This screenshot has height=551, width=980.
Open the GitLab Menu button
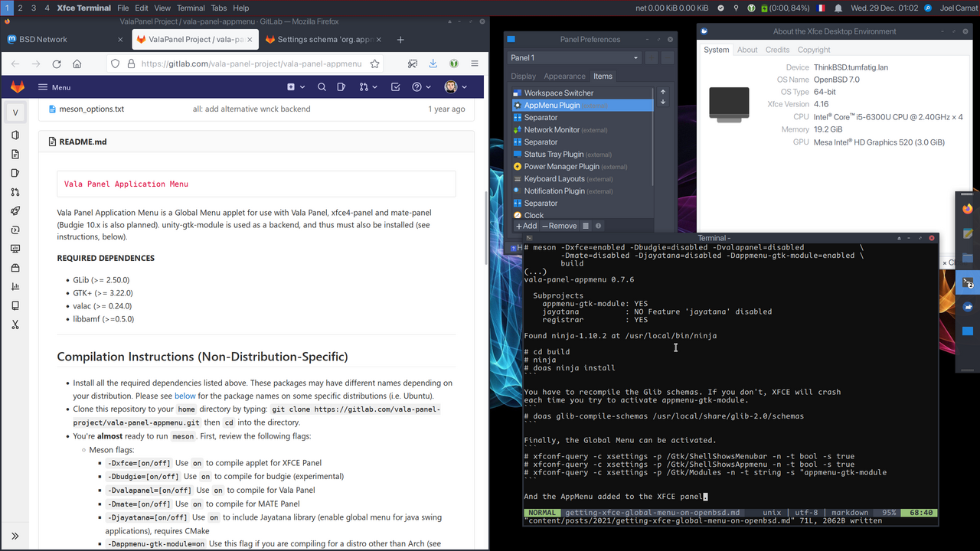tap(54, 87)
